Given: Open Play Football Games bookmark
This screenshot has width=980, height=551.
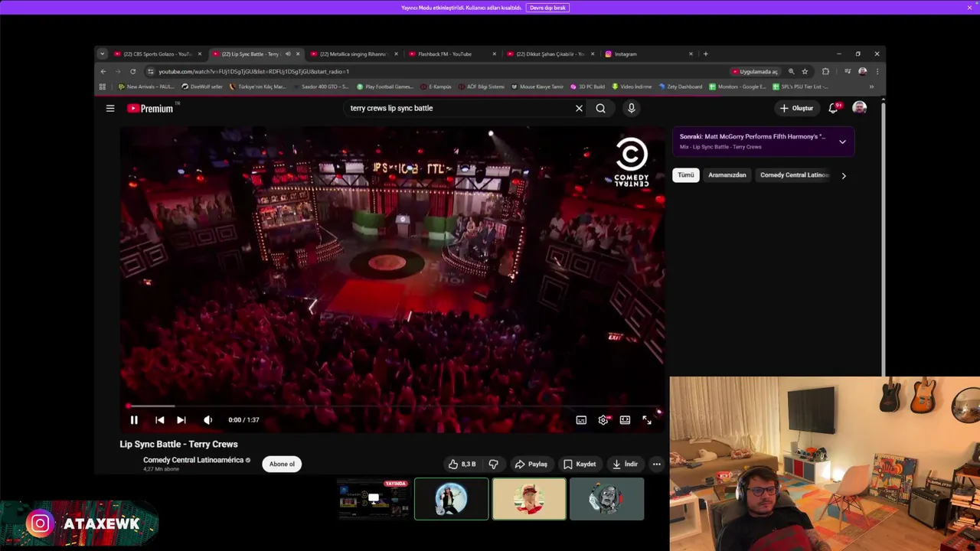Looking at the screenshot, I should coord(385,87).
